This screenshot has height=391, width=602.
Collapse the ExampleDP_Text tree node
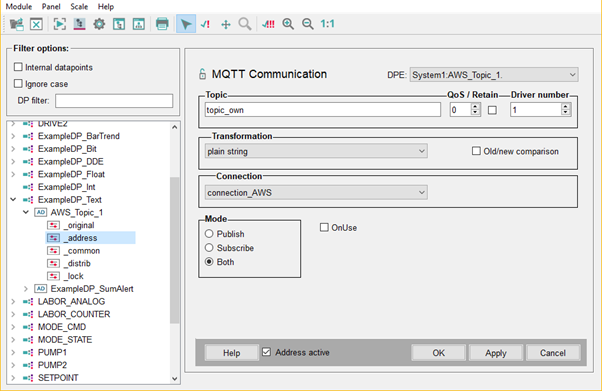click(13, 199)
